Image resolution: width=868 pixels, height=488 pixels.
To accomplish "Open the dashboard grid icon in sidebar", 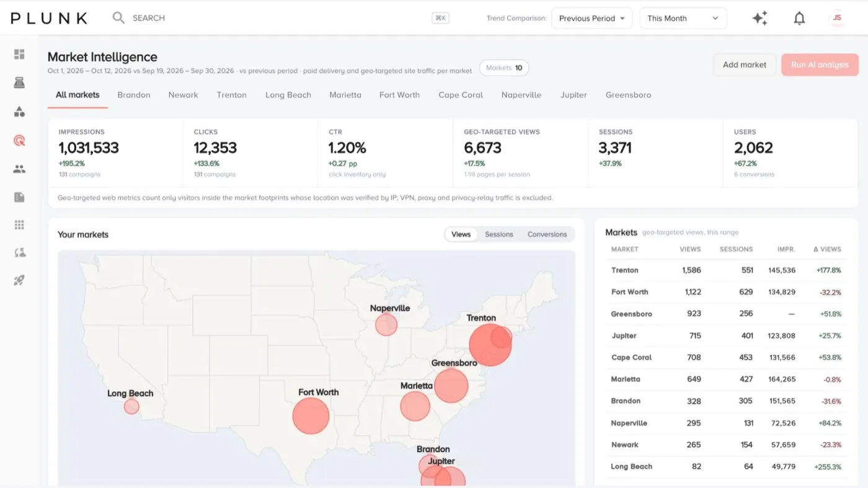I will click(x=19, y=55).
